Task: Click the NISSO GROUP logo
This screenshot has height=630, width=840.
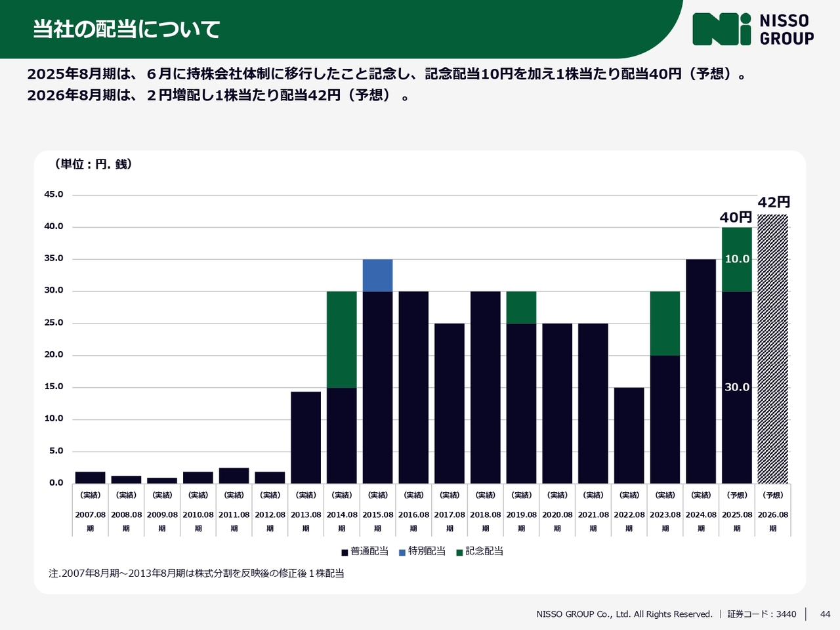Action: (753, 30)
